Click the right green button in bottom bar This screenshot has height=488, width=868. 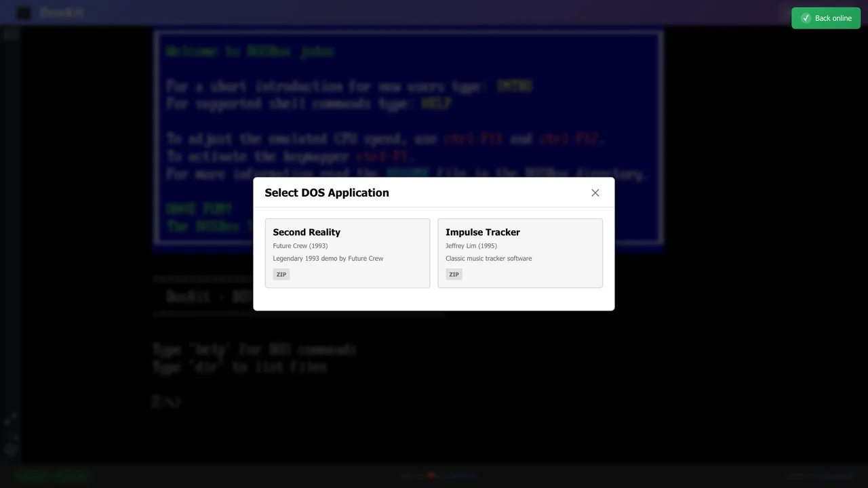point(73,475)
